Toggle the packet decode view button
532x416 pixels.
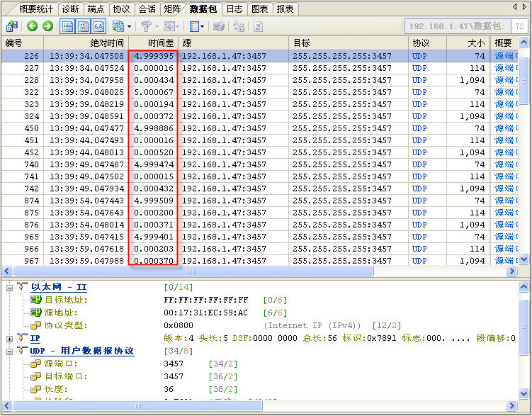(83, 26)
